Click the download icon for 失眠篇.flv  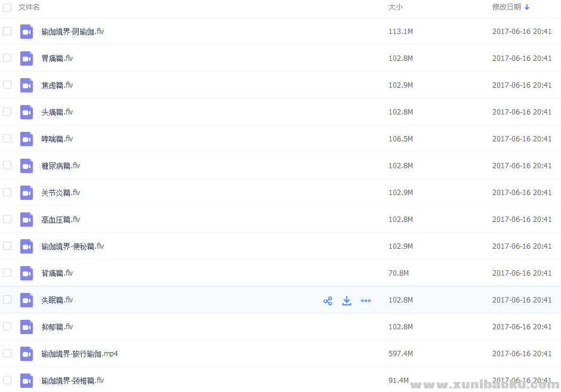tap(347, 300)
